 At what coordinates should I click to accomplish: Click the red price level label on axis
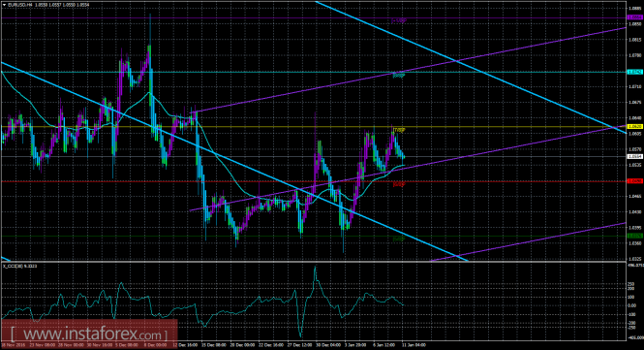pyautogui.click(x=634, y=181)
